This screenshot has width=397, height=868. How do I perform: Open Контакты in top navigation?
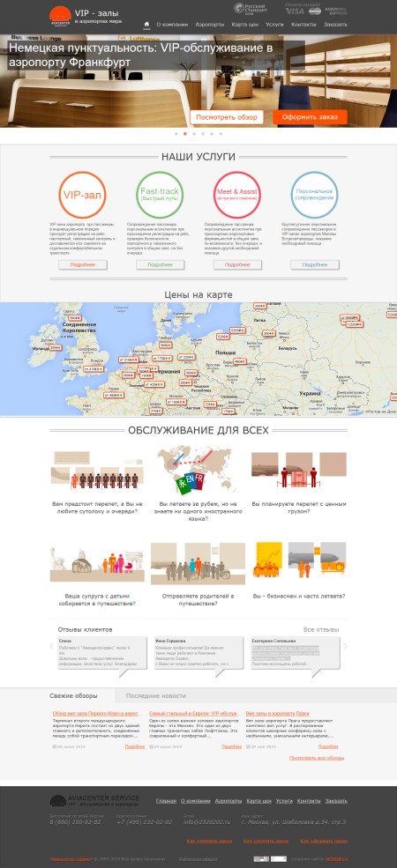tap(303, 25)
